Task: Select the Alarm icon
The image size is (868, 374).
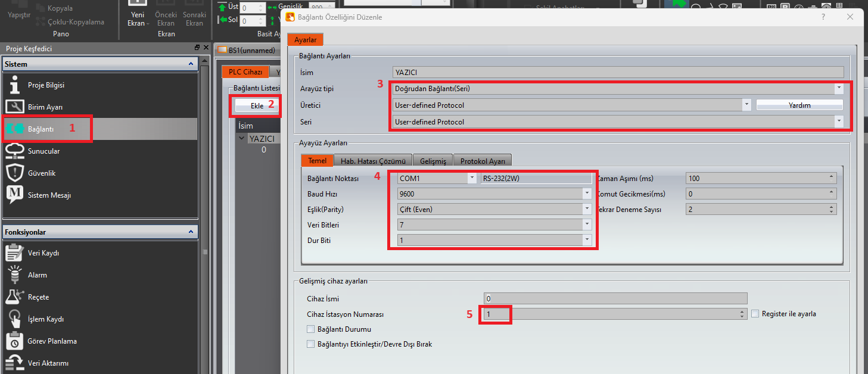Action: pos(14,275)
